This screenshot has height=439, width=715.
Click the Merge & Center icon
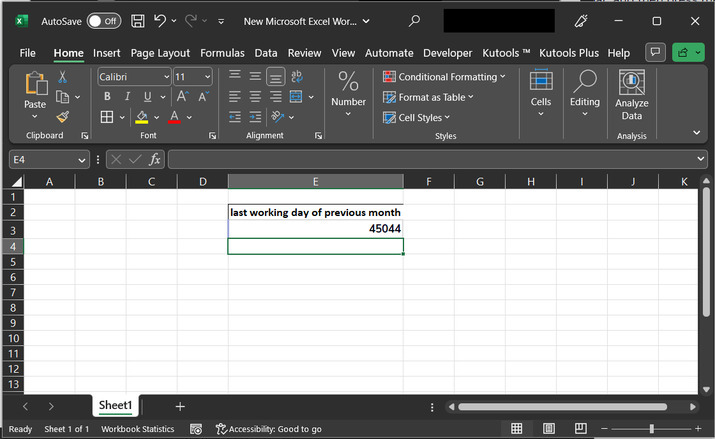296,97
